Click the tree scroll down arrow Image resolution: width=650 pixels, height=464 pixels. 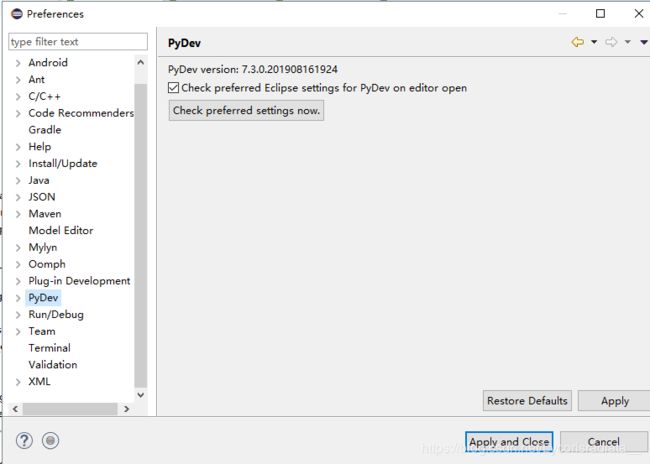141,395
